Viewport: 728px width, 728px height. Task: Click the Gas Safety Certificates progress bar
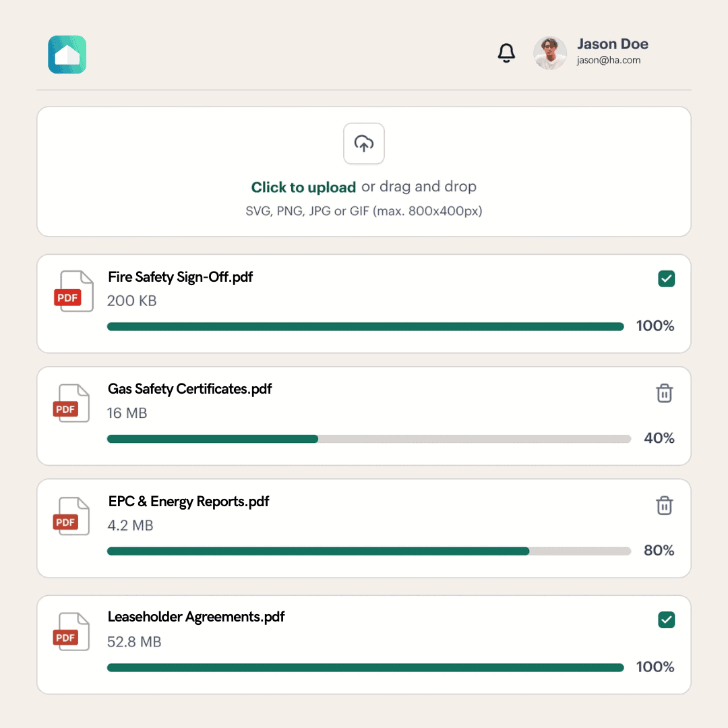pyautogui.click(x=369, y=439)
